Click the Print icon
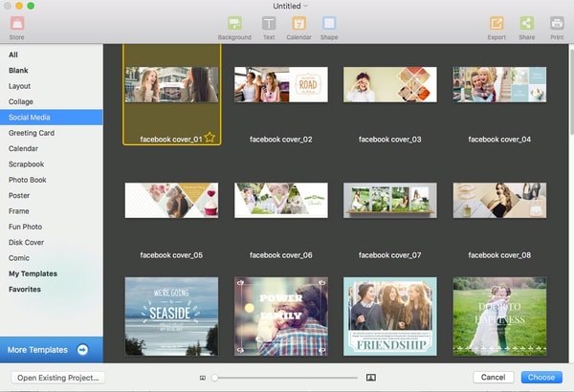This screenshot has height=392, width=574. click(x=557, y=24)
